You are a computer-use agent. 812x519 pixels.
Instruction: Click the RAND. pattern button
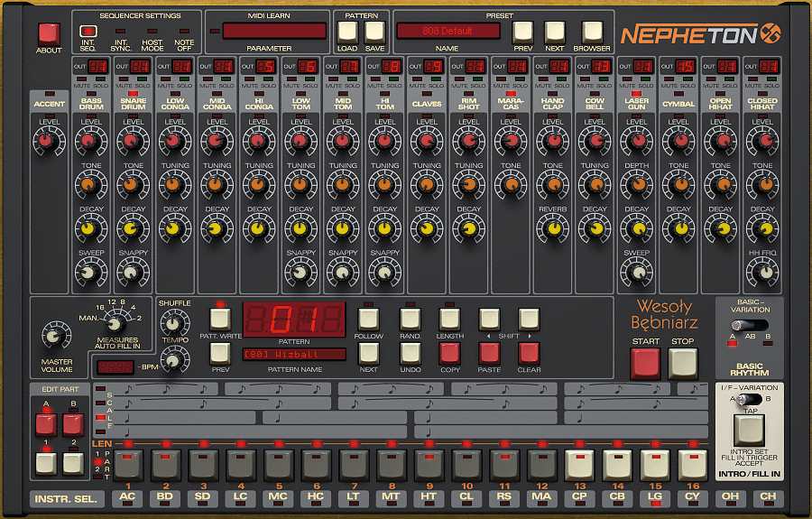(x=411, y=318)
